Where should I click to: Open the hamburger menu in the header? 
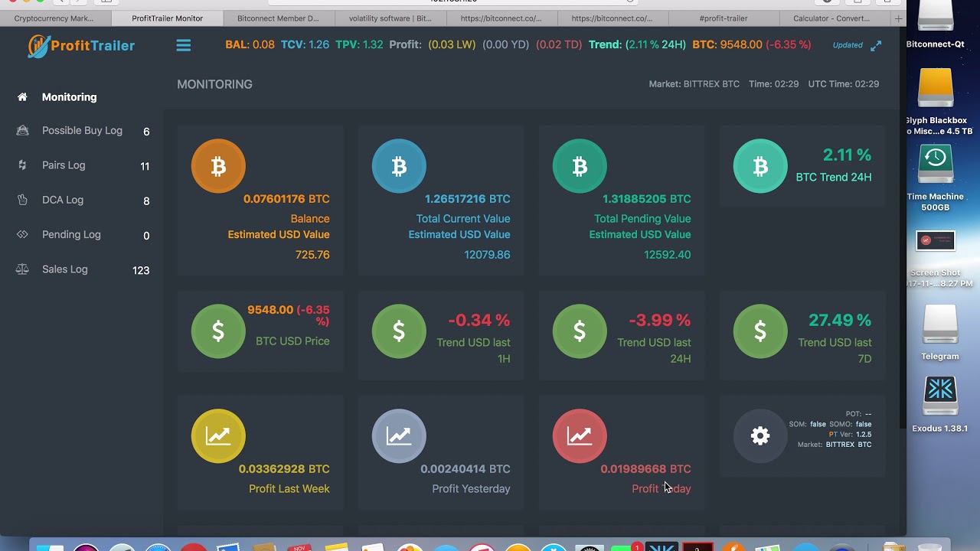[x=183, y=45]
